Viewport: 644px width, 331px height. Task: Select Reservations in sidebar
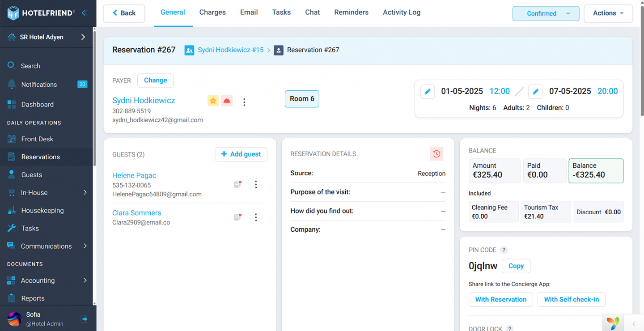(x=47, y=157)
